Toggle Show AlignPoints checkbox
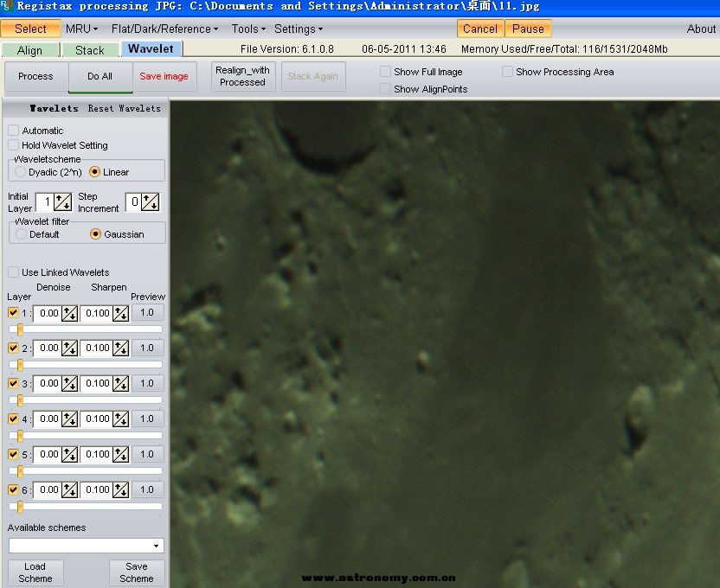This screenshot has width=720, height=588. click(x=386, y=88)
